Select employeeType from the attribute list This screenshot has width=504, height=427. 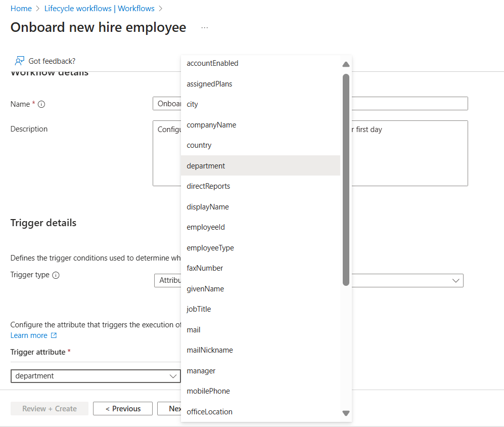click(260, 248)
